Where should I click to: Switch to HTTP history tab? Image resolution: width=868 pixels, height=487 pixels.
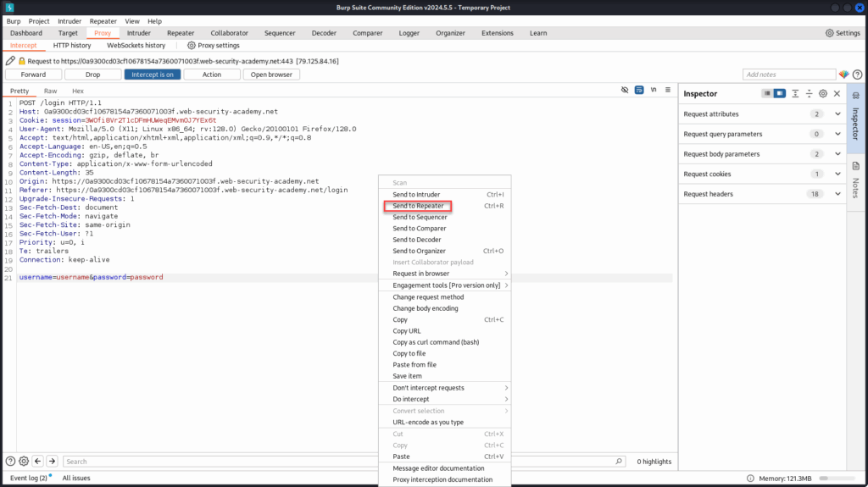72,46
